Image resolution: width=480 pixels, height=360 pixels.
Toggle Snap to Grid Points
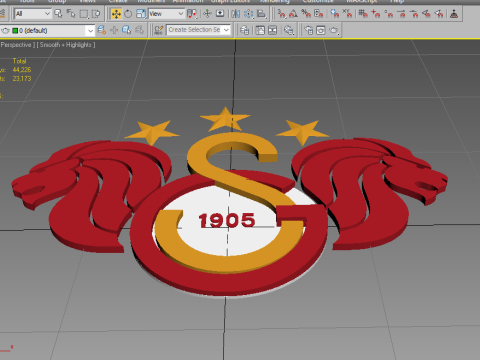tap(363, 14)
